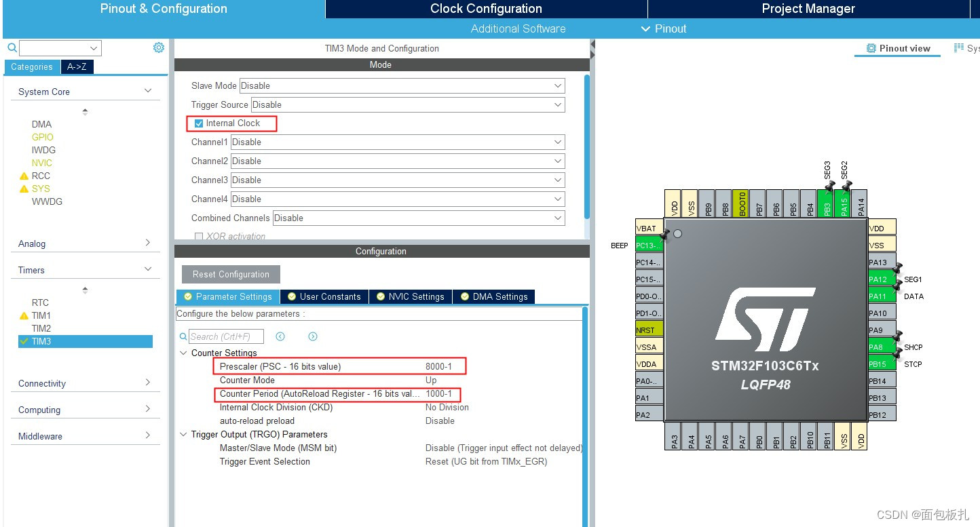Viewport: 980px width, 527px height.
Task: Open the Parameter Settings tab
Action: click(227, 296)
